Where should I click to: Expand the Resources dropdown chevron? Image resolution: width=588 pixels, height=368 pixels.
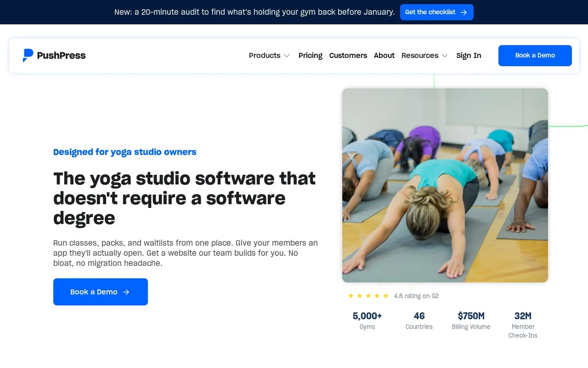[445, 56]
